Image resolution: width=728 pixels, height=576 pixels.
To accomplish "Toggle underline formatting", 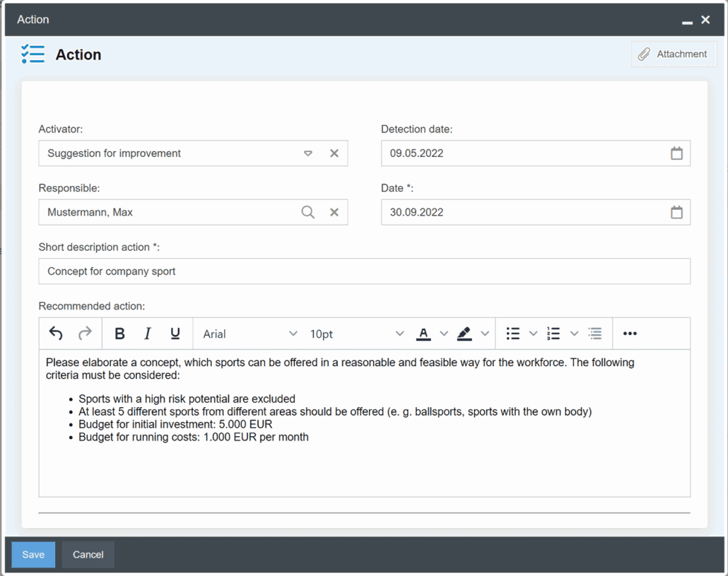I will click(x=175, y=333).
